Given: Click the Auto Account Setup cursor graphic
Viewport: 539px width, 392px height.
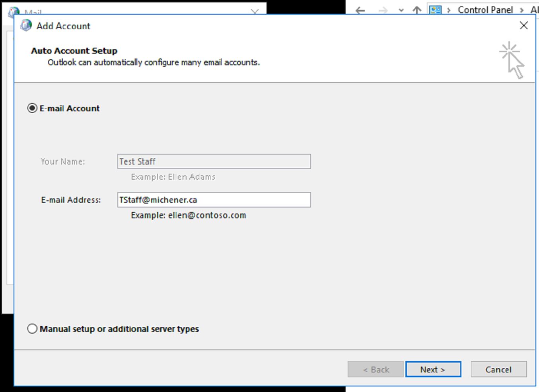Looking at the screenshot, I should (x=512, y=60).
